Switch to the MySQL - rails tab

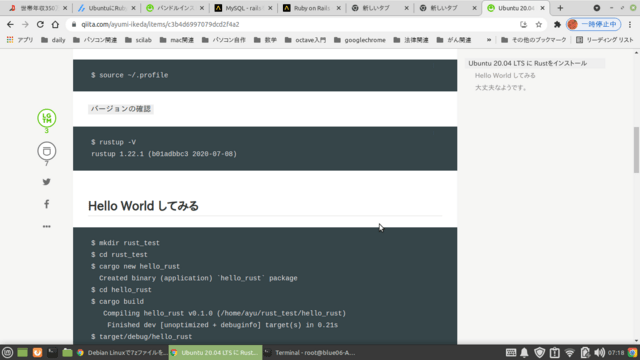click(x=243, y=8)
